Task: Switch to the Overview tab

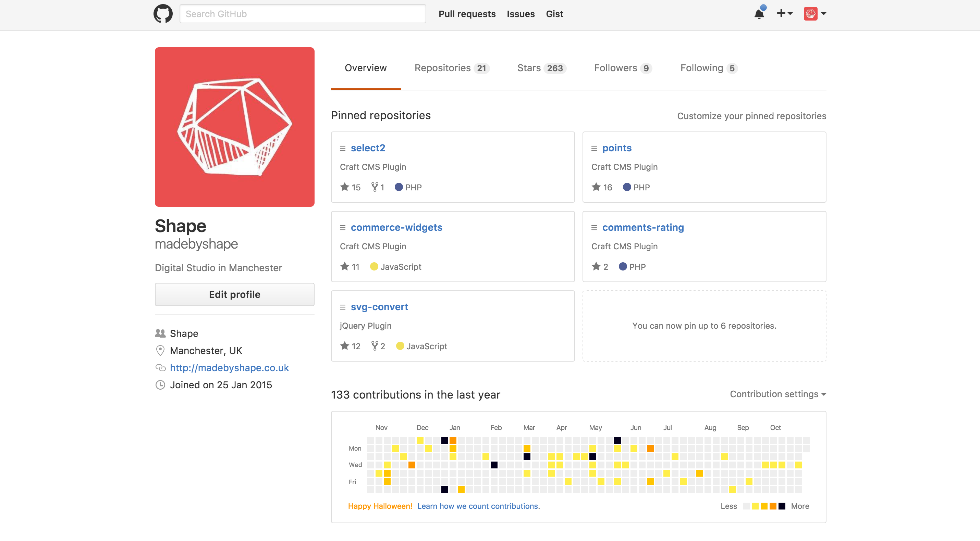Action: pyautogui.click(x=366, y=68)
